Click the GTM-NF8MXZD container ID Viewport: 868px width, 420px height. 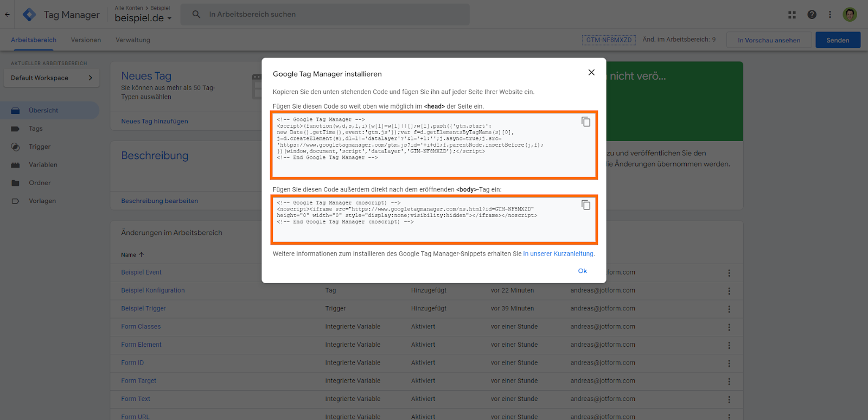(x=609, y=40)
